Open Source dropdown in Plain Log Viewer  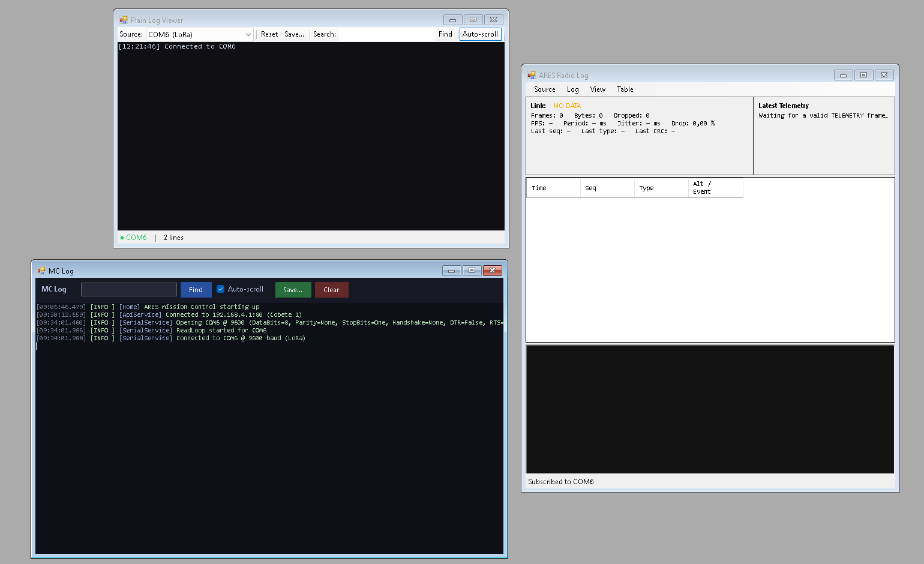click(x=200, y=35)
